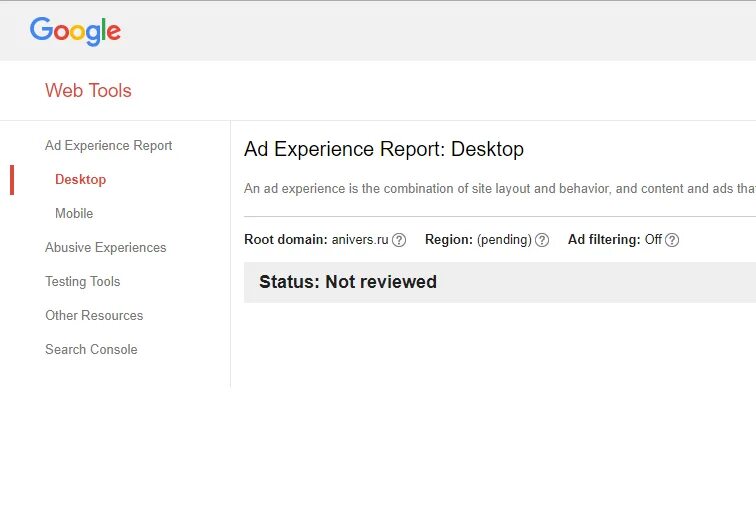Click the ad experience description paragraph
756x516 pixels.
[500, 189]
